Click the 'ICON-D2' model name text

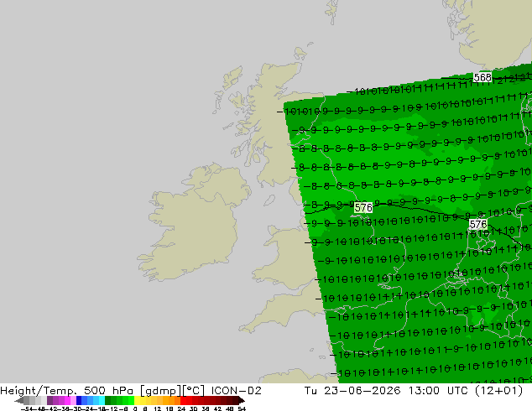coord(236,391)
